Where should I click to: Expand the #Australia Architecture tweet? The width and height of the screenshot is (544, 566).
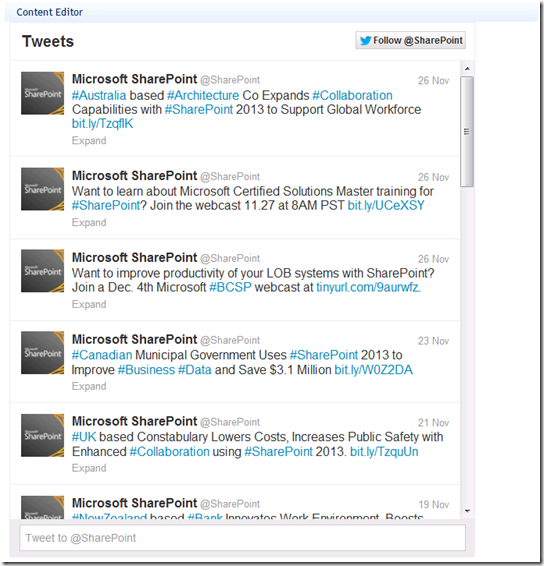point(89,140)
